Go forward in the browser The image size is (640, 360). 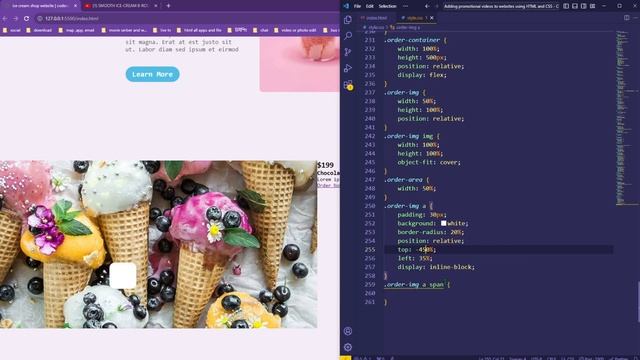point(16,18)
